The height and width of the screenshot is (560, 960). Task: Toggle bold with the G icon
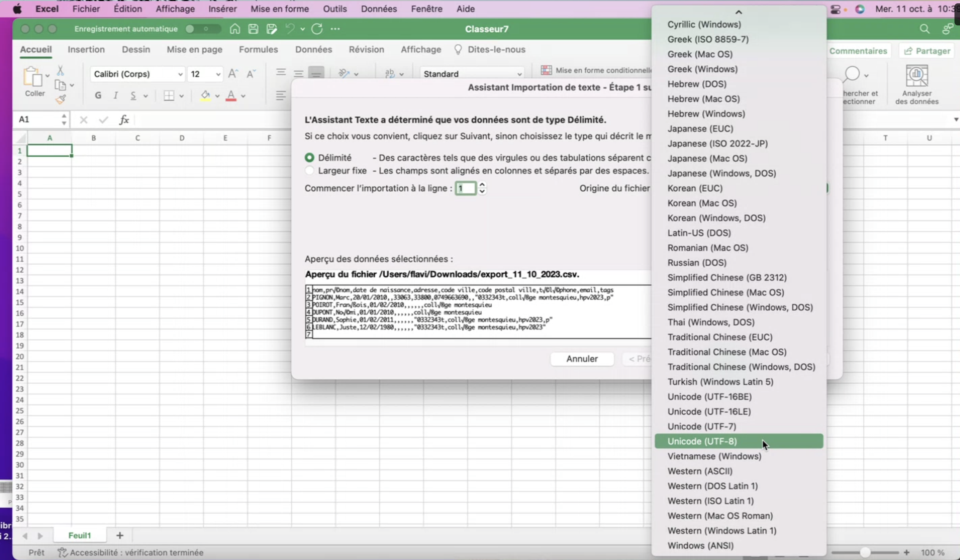pos(98,96)
